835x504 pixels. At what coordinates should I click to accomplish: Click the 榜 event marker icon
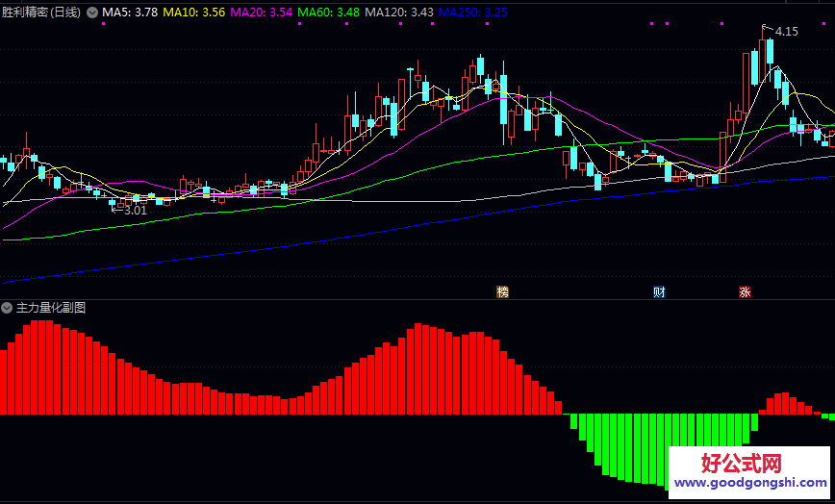[x=502, y=291]
